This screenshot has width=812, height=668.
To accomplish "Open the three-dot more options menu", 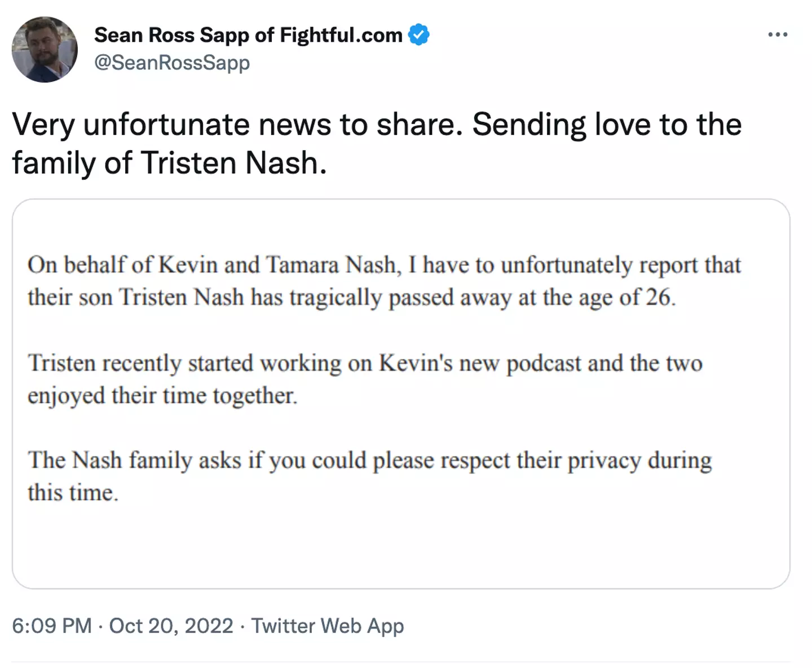I will pos(778,35).
